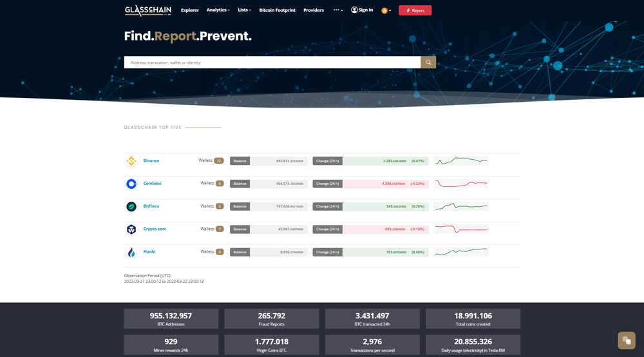
Task: Click the Huobi sparkline chart
Action: coord(461,252)
